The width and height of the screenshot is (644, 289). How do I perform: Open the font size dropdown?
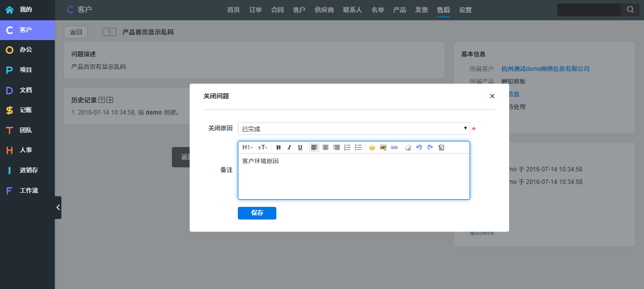263,148
